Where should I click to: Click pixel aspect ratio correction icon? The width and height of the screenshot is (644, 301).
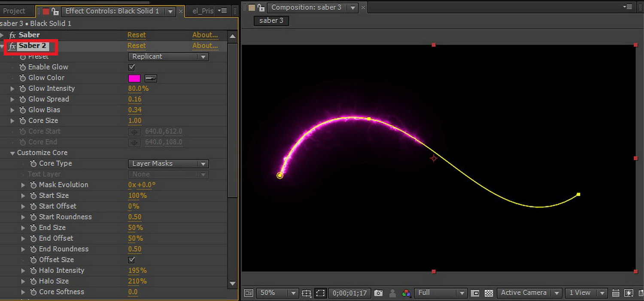(616, 293)
